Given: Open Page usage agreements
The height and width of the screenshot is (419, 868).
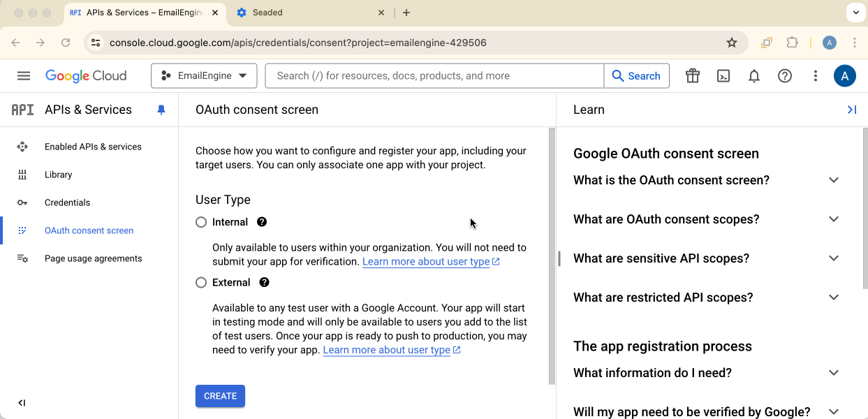Looking at the screenshot, I should coord(93,258).
